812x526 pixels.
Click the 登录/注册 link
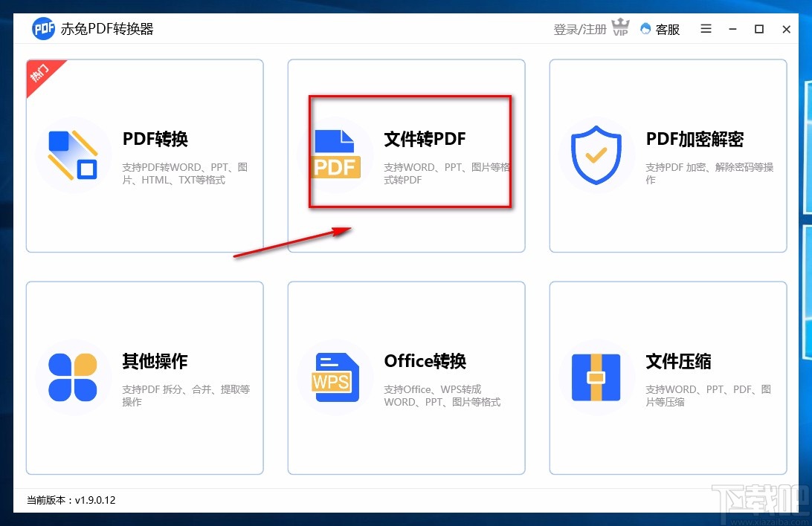click(x=580, y=29)
